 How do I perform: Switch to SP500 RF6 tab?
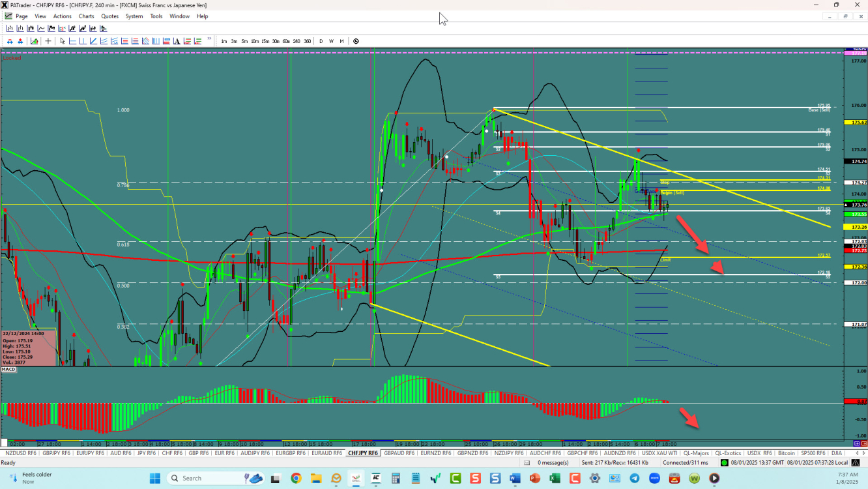click(x=813, y=452)
